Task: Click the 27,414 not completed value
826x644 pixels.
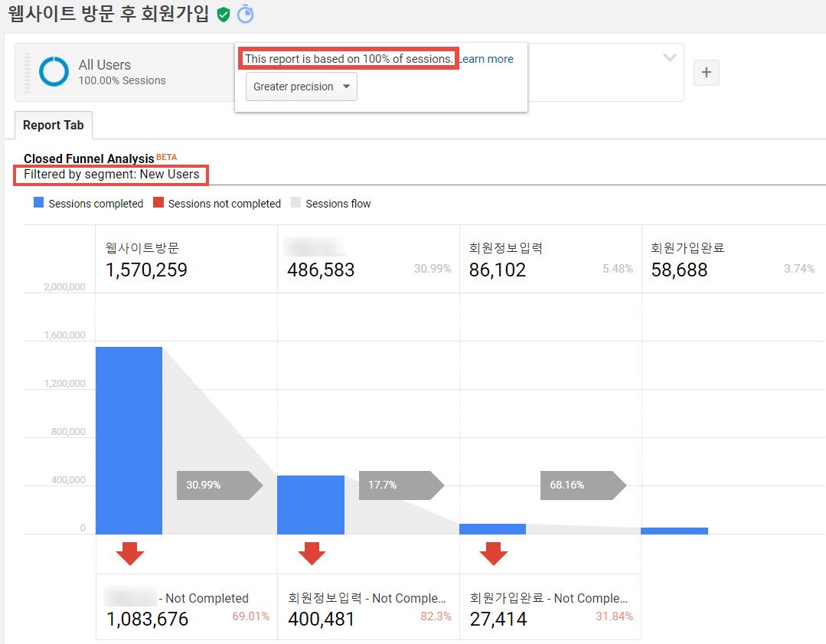Action: tap(498, 619)
